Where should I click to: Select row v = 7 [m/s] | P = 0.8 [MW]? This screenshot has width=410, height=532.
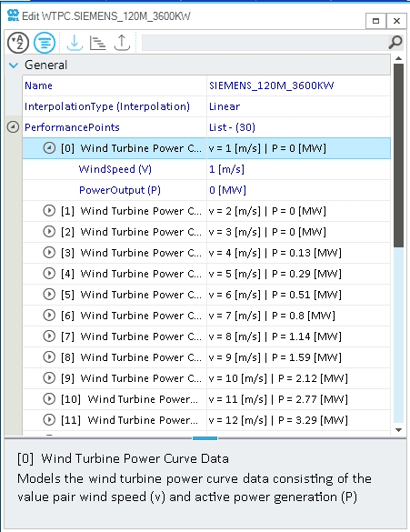[x=206, y=316]
